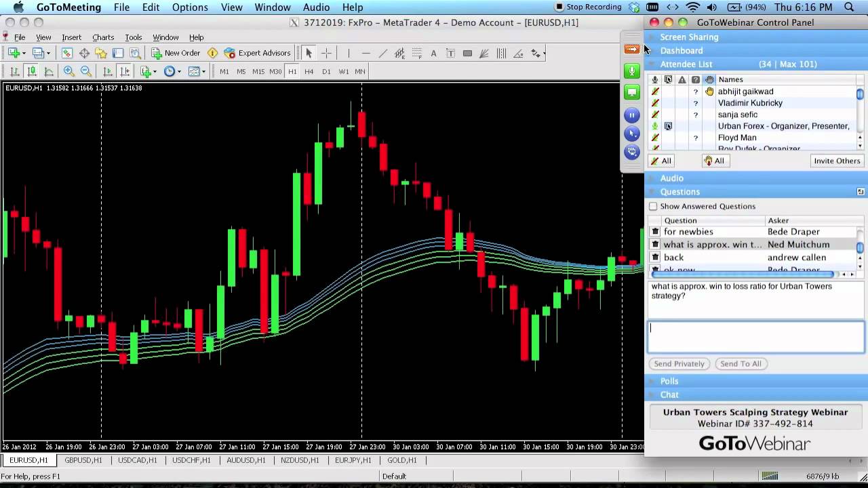Open MetaTrader Charts menu

click(x=103, y=37)
